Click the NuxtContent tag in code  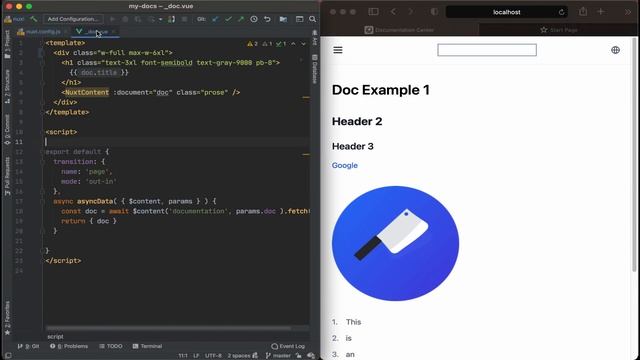point(87,92)
